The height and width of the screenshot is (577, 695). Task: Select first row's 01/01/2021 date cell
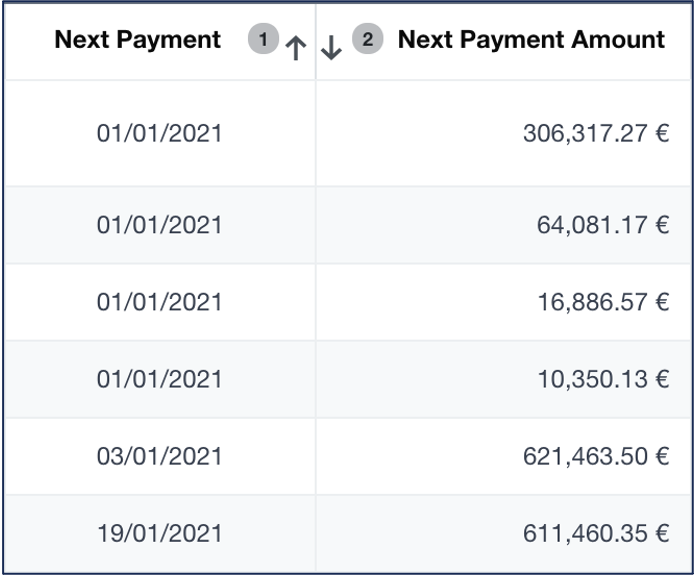pos(159,134)
